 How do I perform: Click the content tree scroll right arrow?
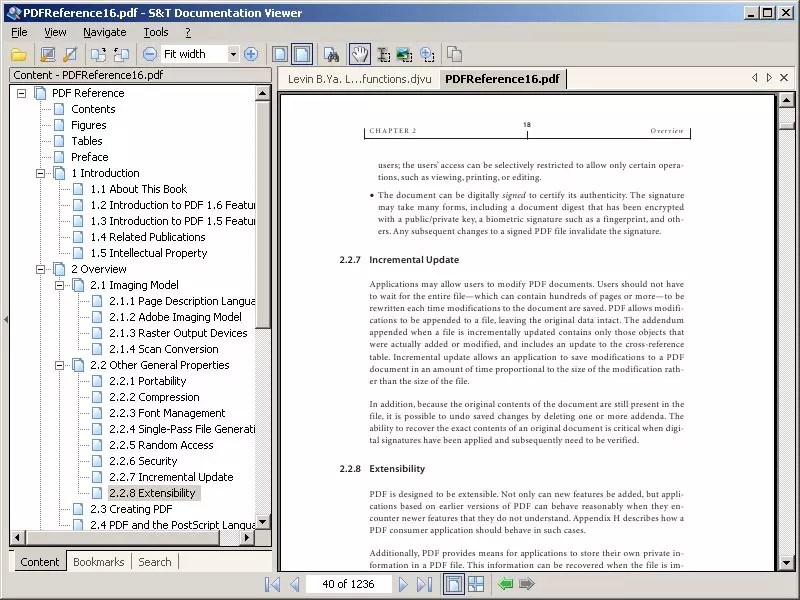(247, 537)
